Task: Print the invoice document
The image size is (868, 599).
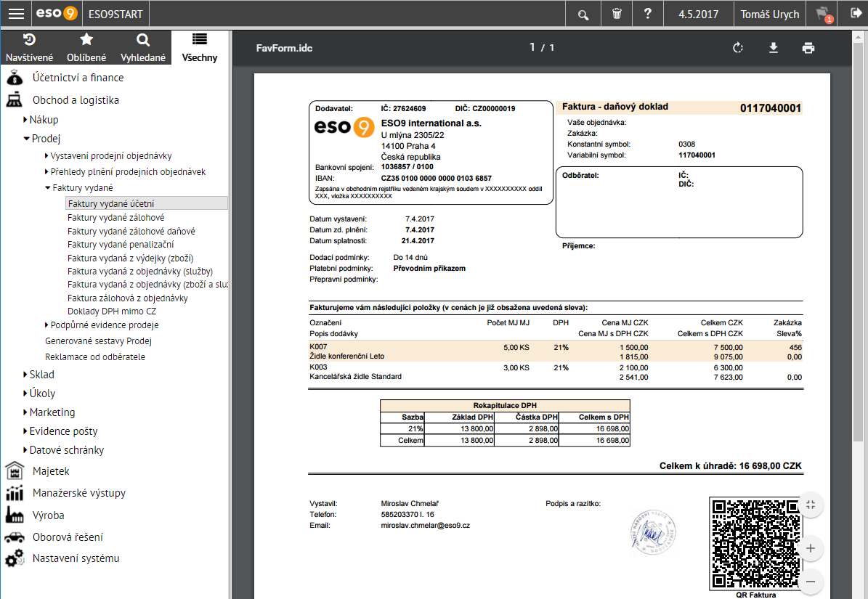Action: point(808,48)
